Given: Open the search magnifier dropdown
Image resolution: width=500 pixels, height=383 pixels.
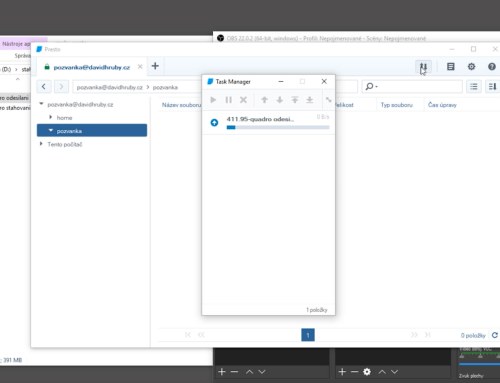Looking at the screenshot, I should tap(371, 87).
